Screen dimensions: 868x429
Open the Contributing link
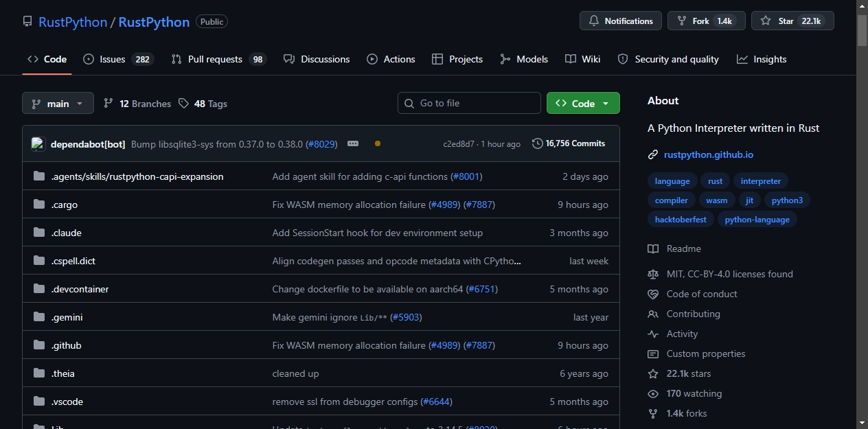(684, 314)
